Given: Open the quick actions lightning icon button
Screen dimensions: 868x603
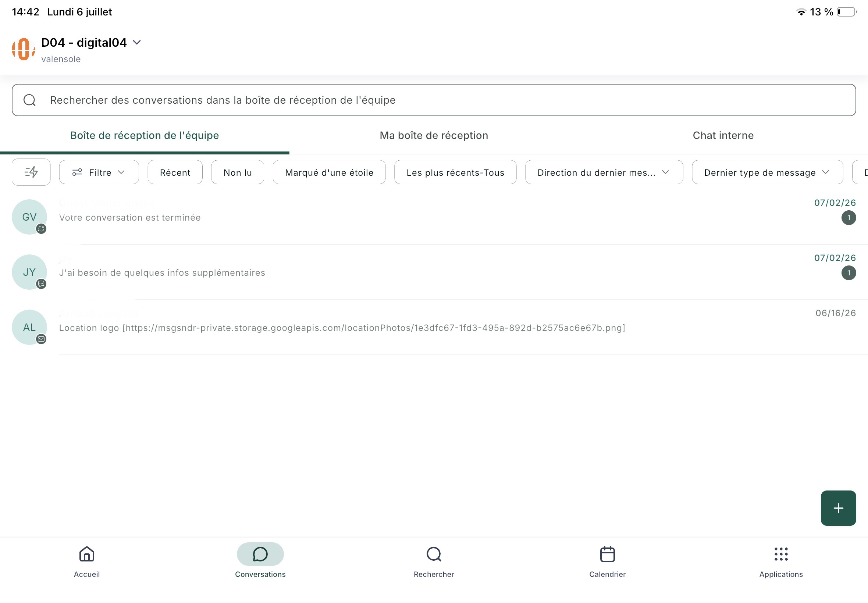Looking at the screenshot, I should pyautogui.click(x=31, y=172).
